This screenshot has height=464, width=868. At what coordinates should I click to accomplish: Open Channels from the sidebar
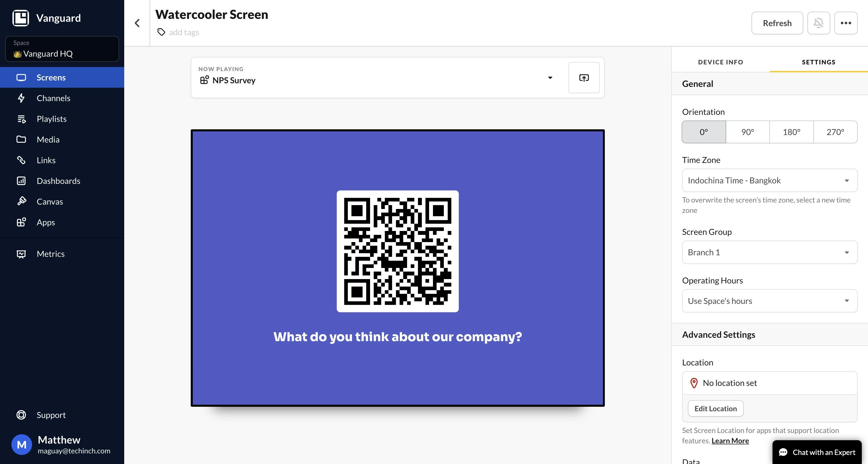click(53, 98)
